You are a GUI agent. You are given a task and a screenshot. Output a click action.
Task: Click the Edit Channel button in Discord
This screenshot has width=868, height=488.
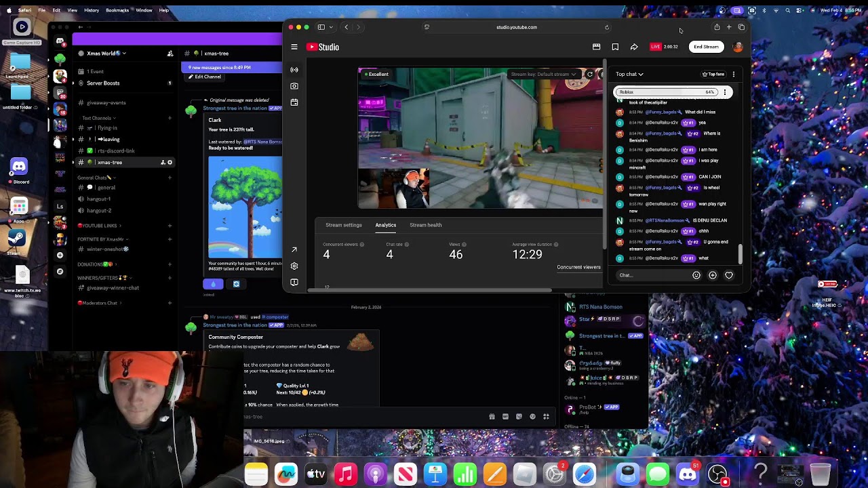(x=205, y=77)
